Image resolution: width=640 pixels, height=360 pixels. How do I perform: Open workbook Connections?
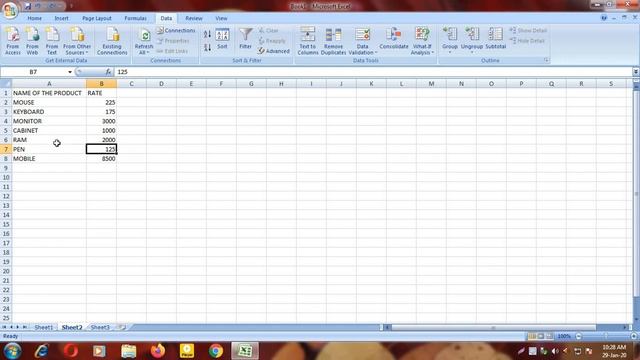[x=176, y=31]
